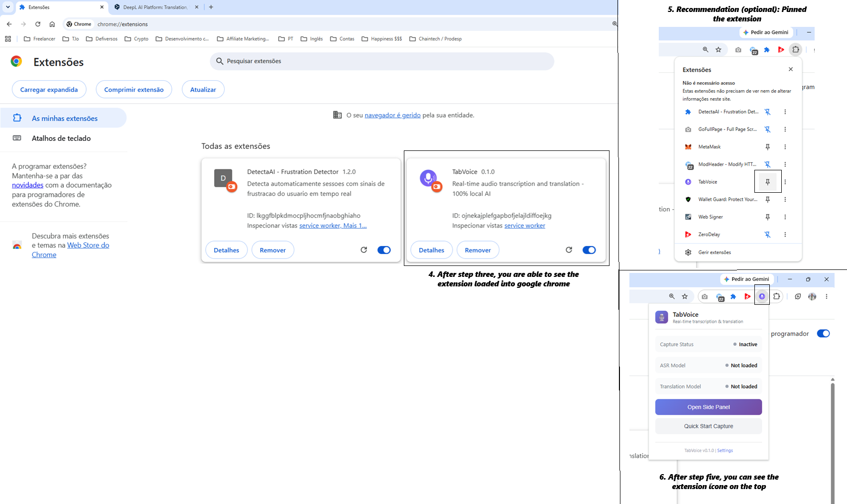
Task: Open Detalhes for the TabVoice extension
Action: click(431, 250)
